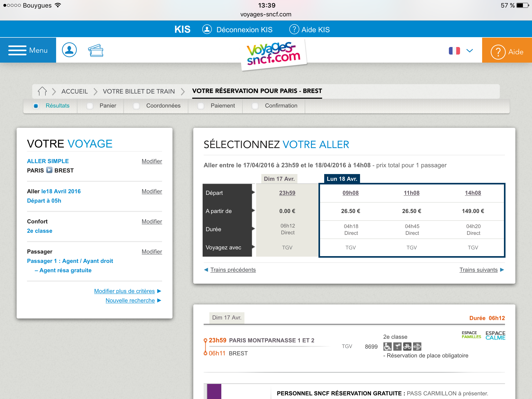Select the Paiement step indicator
This screenshot has height=399, width=532.
click(x=201, y=106)
